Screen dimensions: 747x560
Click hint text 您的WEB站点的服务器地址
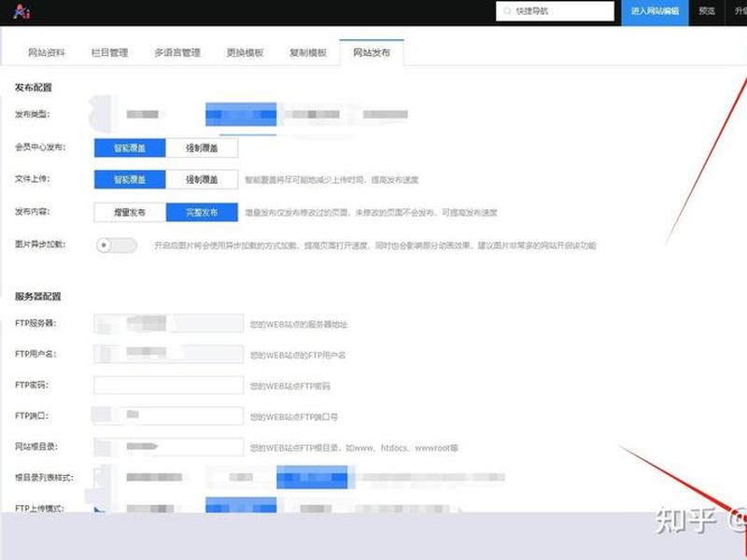(x=299, y=324)
